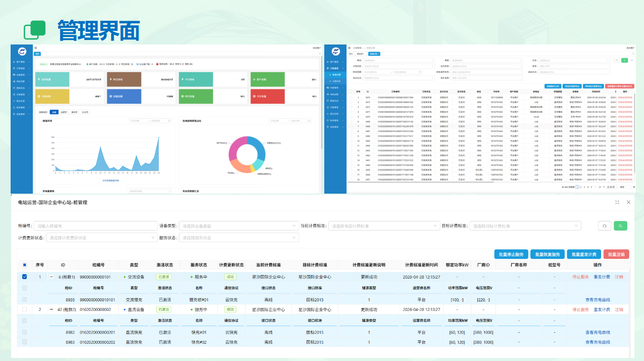This screenshot has width=644, height=361.
Task: Click the 批量重发计费 button
Action: (x=584, y=254)
